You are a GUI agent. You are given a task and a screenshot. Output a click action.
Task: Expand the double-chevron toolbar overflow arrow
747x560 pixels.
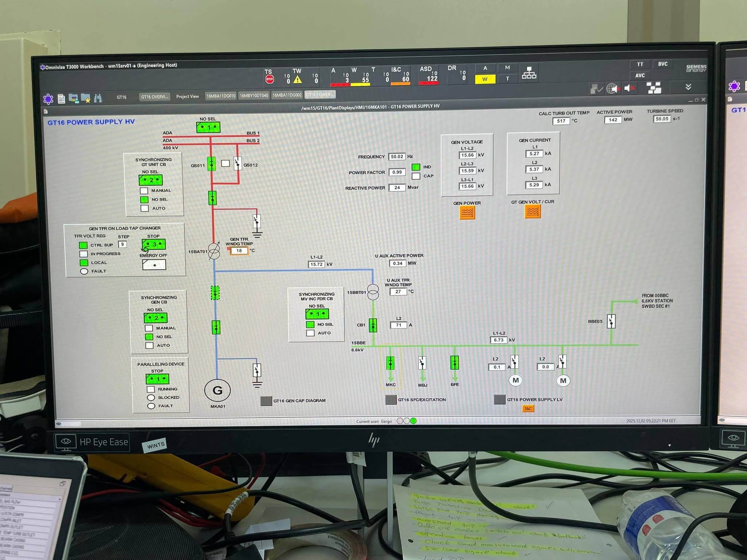point(688,87)
